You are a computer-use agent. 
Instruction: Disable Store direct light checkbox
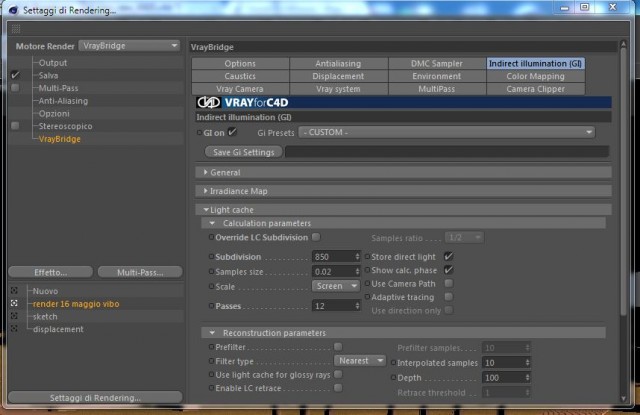pyautogui.click(x=448, y=256)
